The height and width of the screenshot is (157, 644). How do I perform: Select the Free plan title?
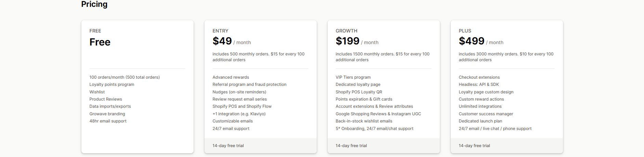pyautogui.click(x=100, y=42)
